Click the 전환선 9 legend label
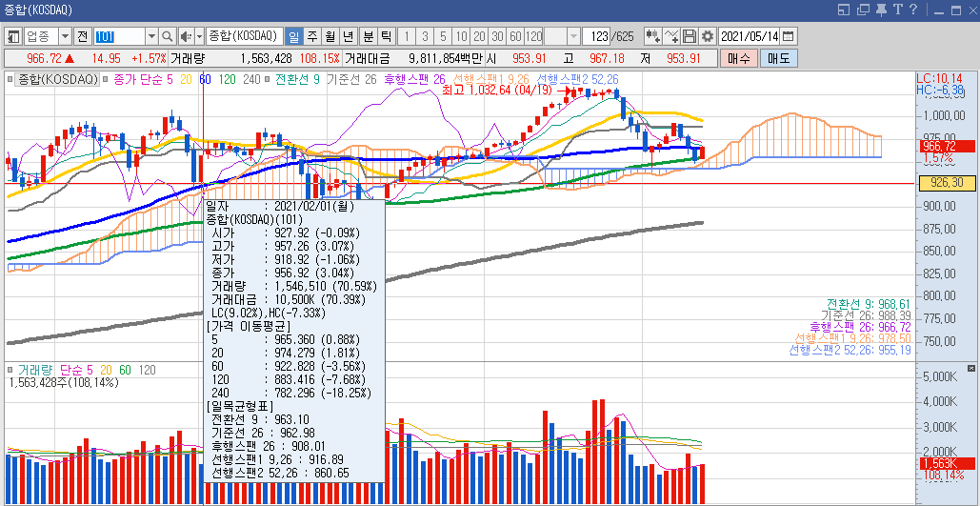The width and height of the screenshot is (980, 506). coord(297,79)
